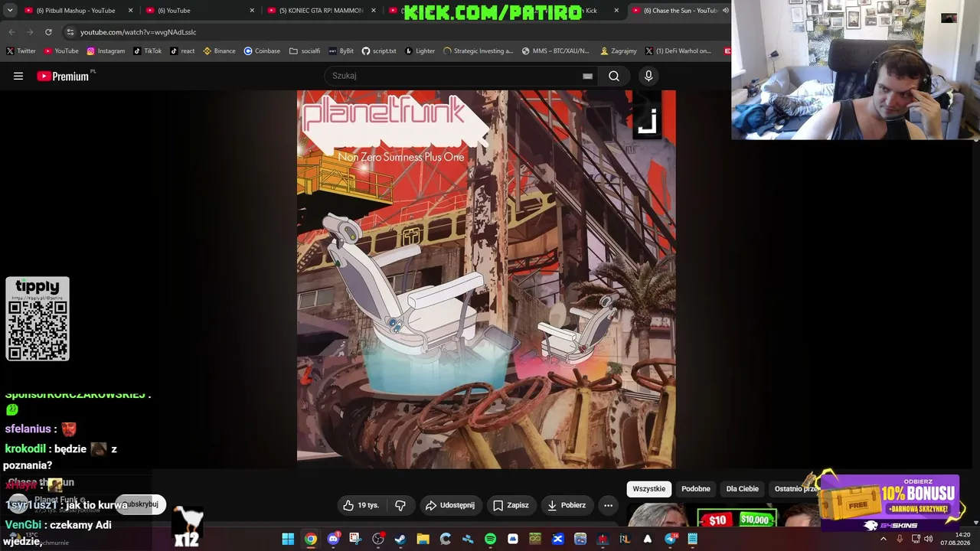Viewport: 980px width, 551px height.
Task: Go forward with browser forward arrow
Action: (x=30, y=32)
